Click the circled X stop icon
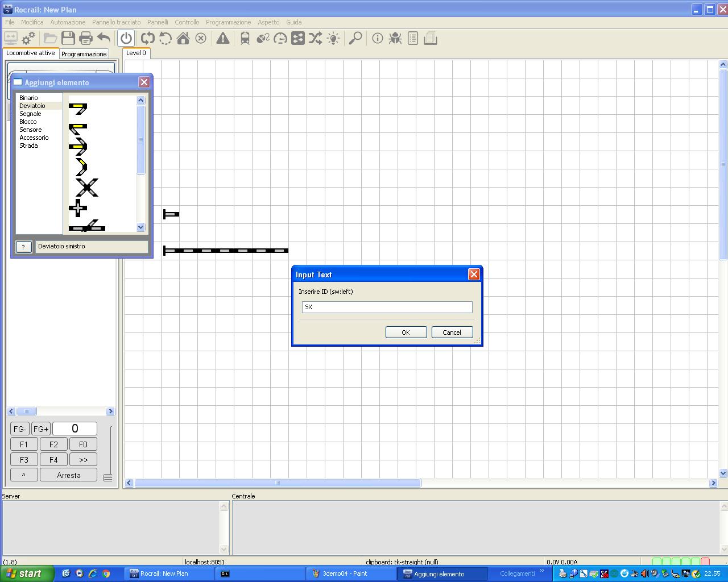 click(x=201, y=39)
